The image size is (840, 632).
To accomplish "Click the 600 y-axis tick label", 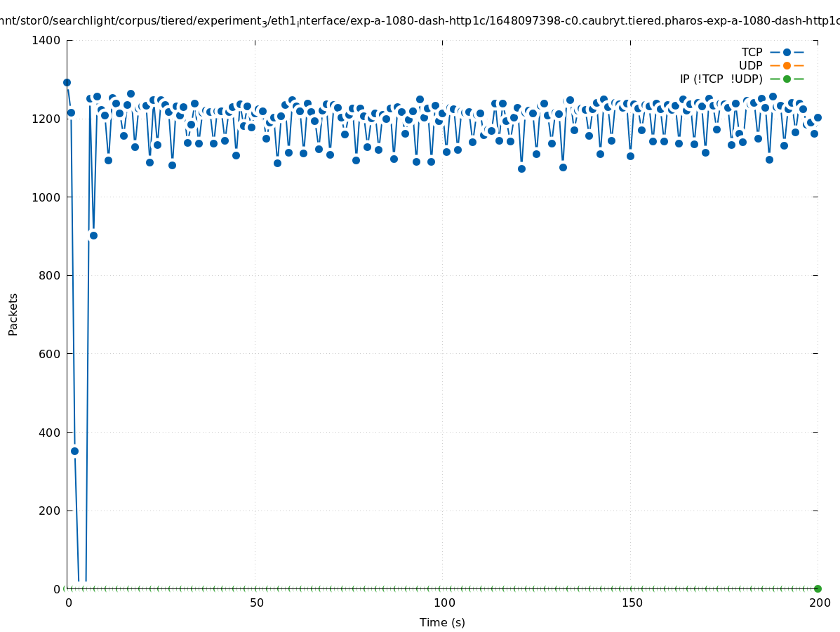I will (x=48, y=354).
